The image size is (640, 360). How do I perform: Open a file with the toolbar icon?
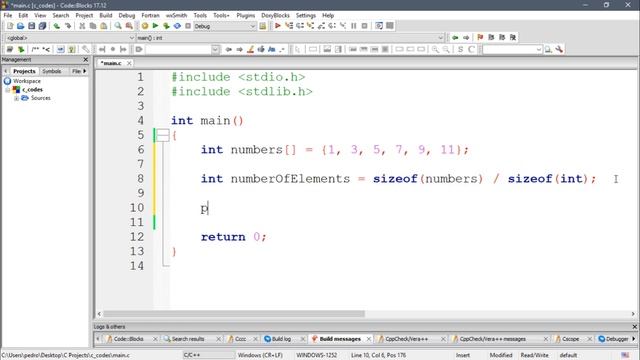click(x=20, y=26)
